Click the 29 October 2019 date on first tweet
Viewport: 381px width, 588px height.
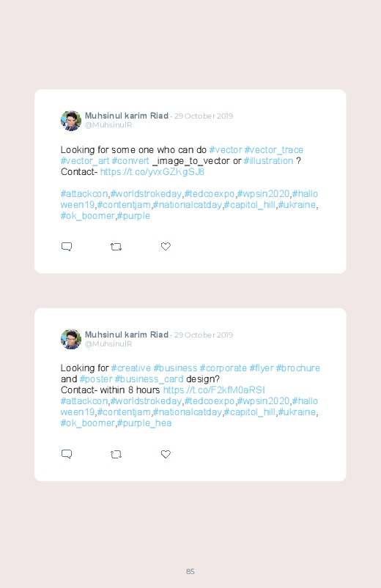tap(204, 116)
